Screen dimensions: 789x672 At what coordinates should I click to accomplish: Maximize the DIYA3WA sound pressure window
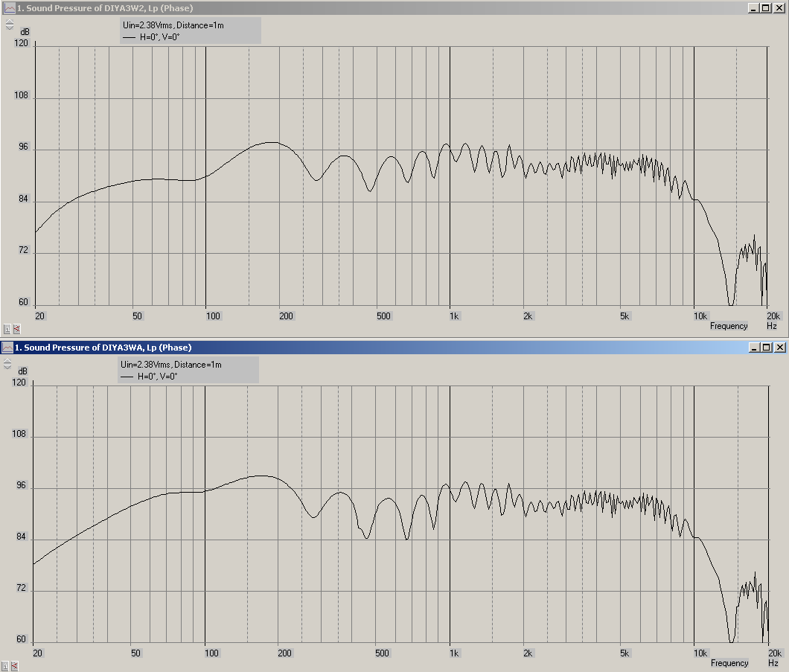coord(767,348)
